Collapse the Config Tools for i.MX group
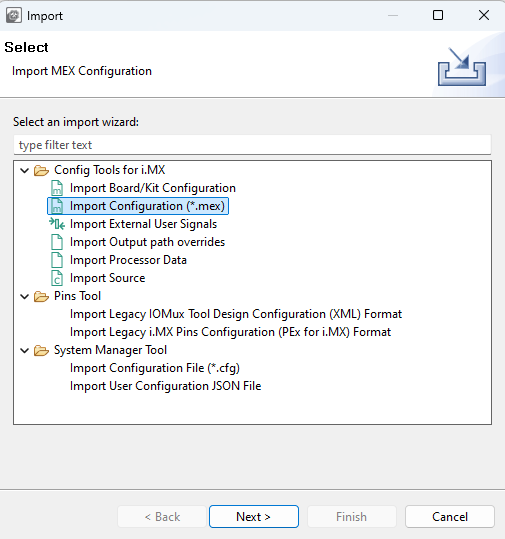The width and height of the screenshot is (505, 539). pos(24,170)
